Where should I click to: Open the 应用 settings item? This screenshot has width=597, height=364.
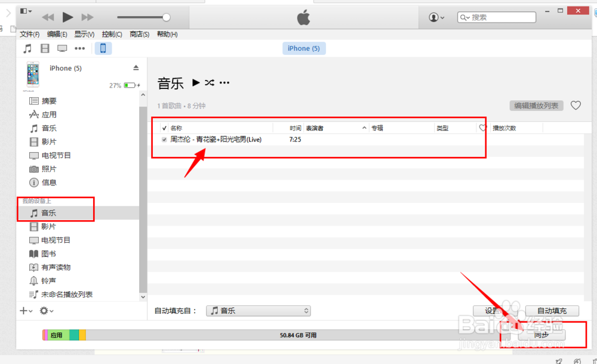[x=42, y=115]
